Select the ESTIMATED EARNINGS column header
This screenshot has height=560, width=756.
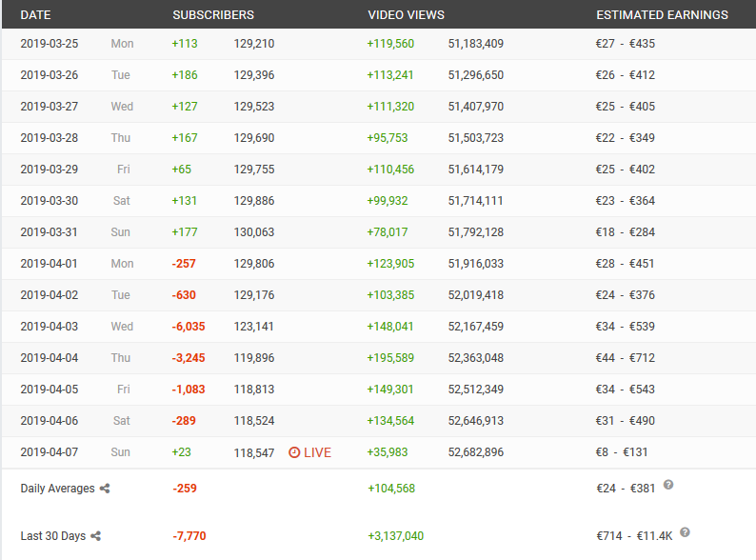pyautogui.click(x=662, y=15)
